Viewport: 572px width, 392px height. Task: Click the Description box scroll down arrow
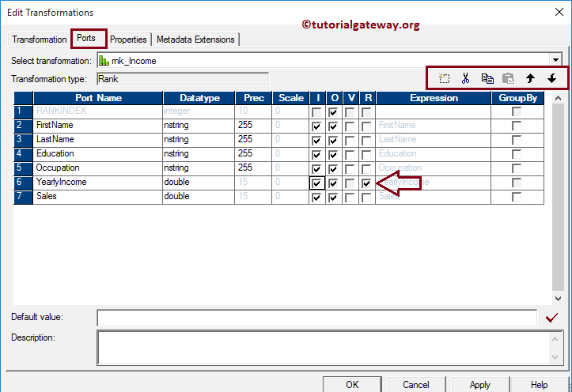pos(555,356)
